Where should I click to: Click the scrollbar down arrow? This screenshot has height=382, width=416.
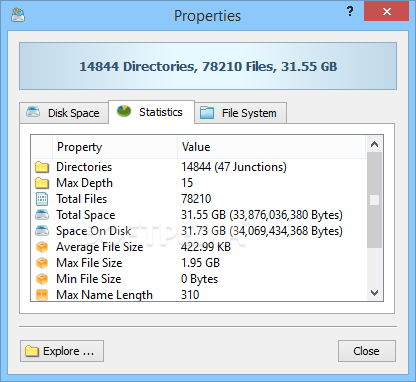click(375, 293)
